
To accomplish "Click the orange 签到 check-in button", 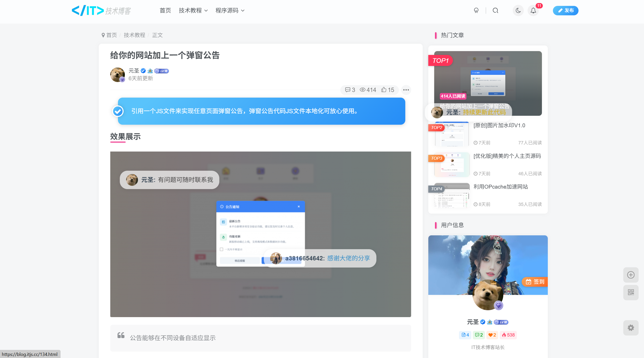I will point(535,282).
